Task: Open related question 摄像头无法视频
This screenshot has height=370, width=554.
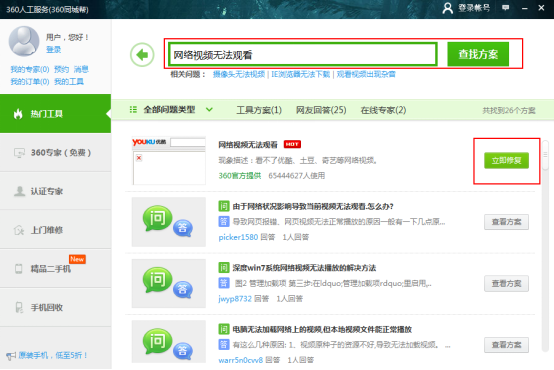Action: click(x=238, y=74)
